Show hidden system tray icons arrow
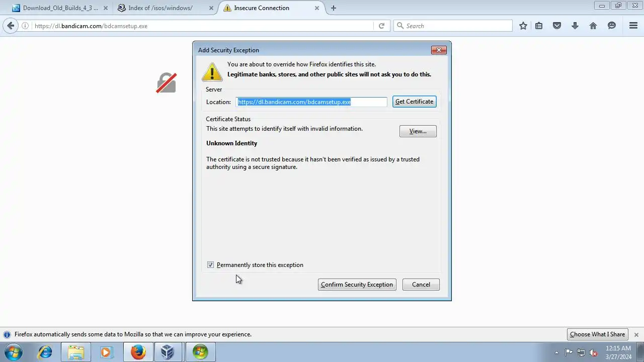This screenshot has width=644, height=362. tap(556, 352)
